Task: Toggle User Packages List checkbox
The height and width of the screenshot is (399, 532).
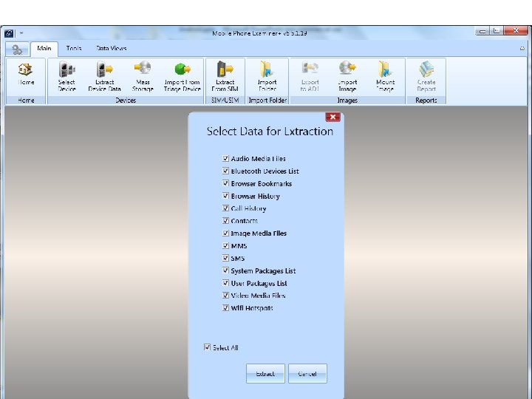Action: click(225, 282)
